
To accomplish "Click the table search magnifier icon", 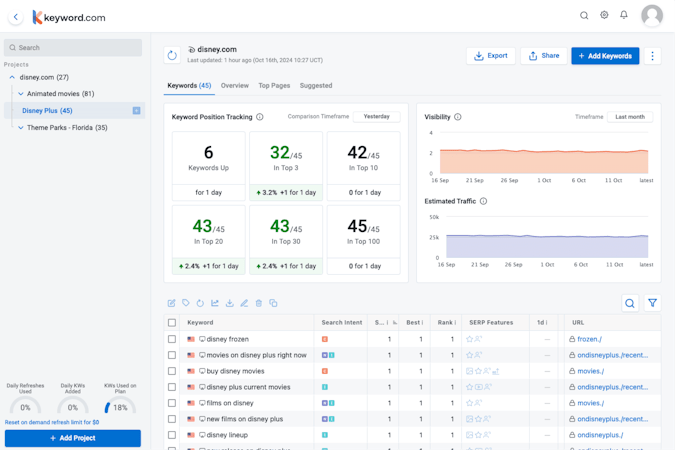I will point(630,303).
